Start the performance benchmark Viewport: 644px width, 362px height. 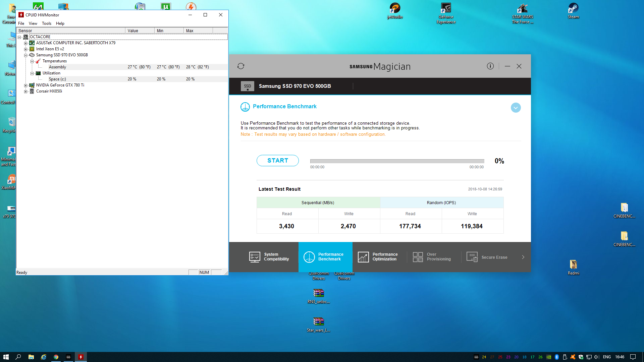pos(278,161)
